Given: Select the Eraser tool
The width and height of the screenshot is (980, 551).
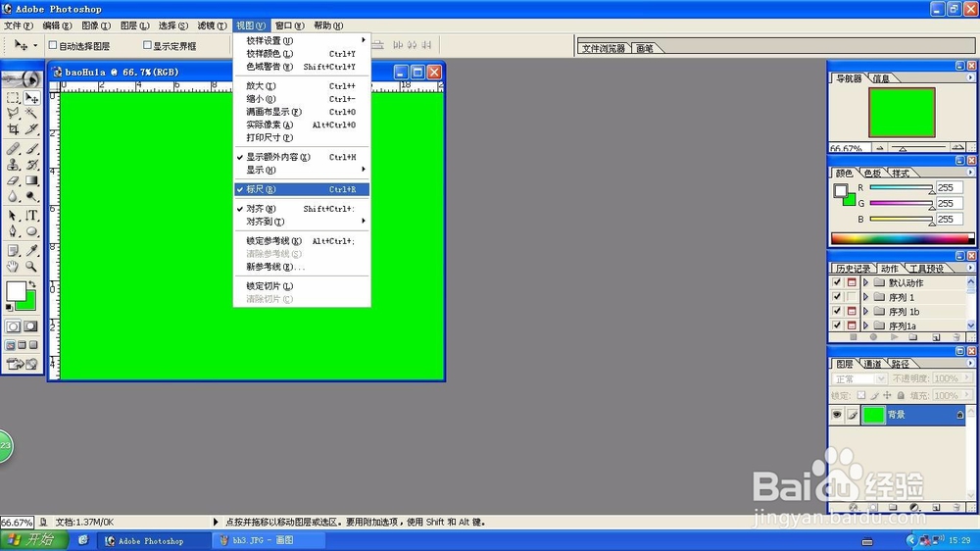Looking at the screenshot, I should (x=13, y=180).
